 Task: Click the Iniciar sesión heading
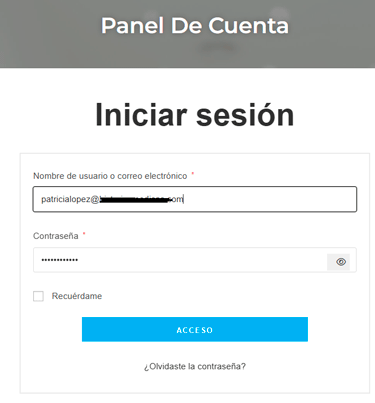point(195,115)
